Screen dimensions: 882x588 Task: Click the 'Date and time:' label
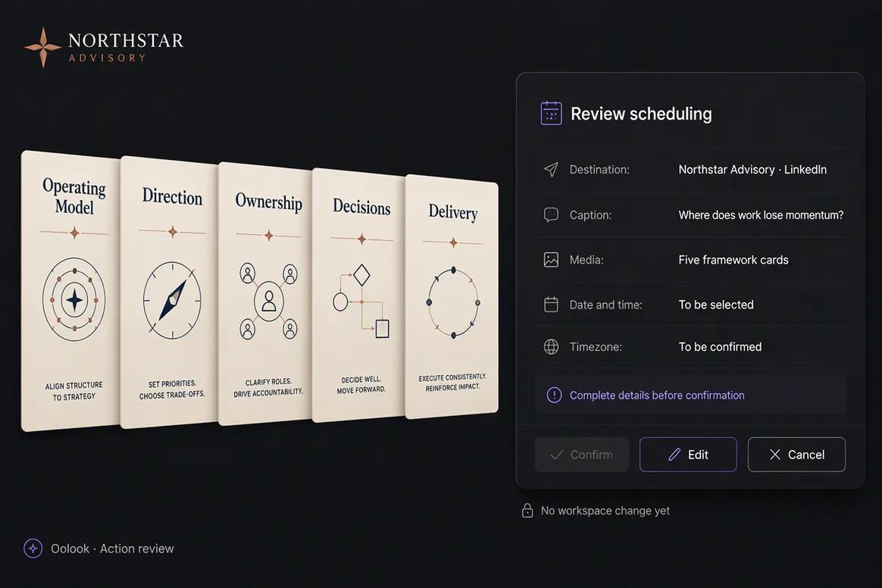point(606,305)
